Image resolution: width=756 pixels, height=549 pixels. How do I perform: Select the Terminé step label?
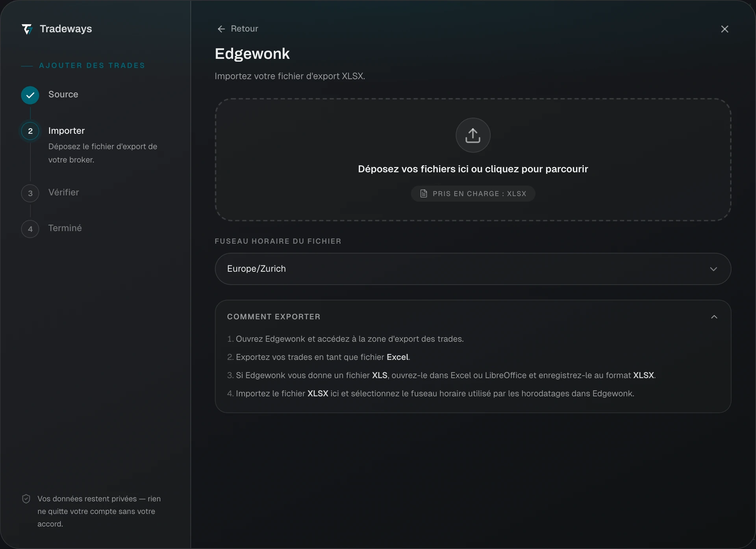coord(65,228)
